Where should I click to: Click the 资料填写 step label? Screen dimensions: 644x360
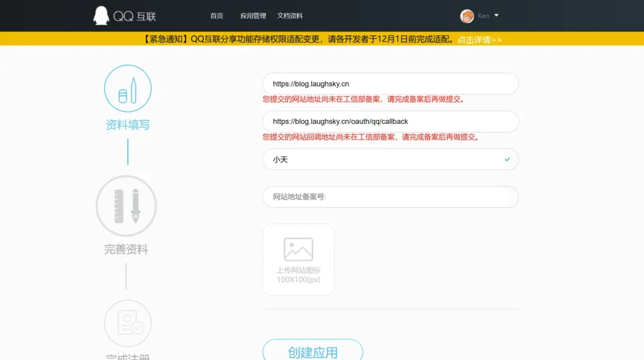coord(128,125)
